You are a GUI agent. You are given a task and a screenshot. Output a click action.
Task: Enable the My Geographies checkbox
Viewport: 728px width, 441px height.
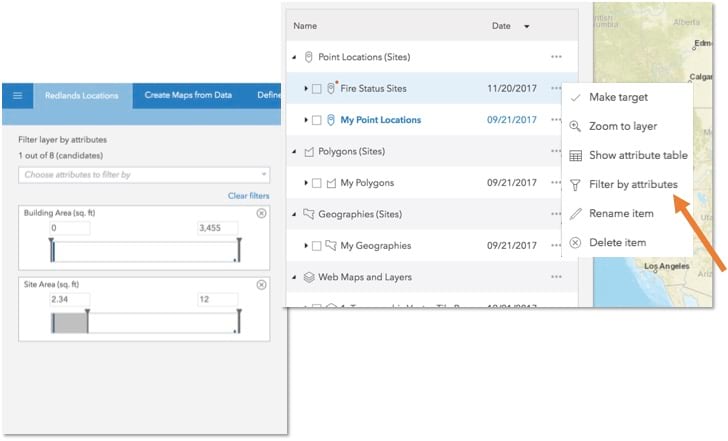click(317, 246)
